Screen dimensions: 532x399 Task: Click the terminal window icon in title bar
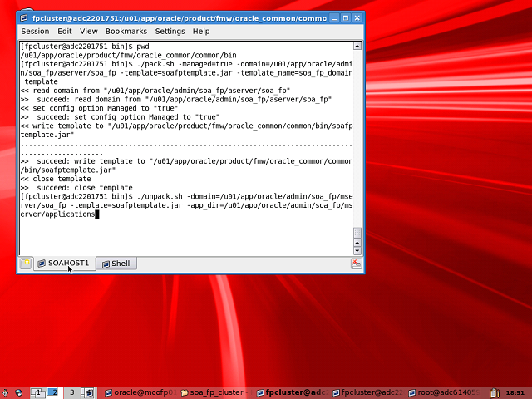tap(24, 18)
